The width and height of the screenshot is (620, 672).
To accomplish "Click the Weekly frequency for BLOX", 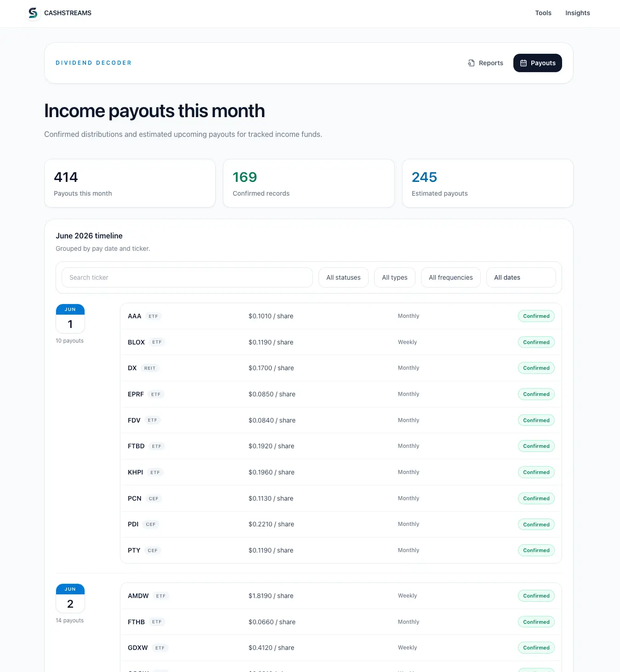I will tap(407, 342).
